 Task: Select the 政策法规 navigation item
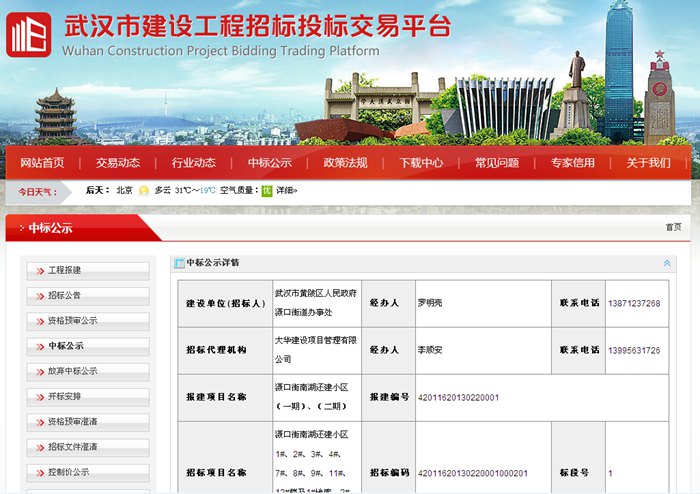[x=345, y=163]
